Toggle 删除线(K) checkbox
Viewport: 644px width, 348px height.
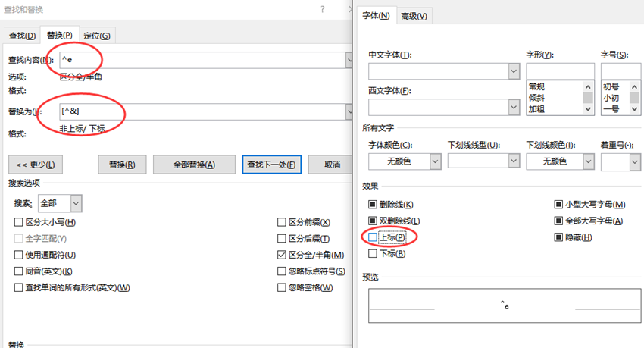[x=373, y=204]
